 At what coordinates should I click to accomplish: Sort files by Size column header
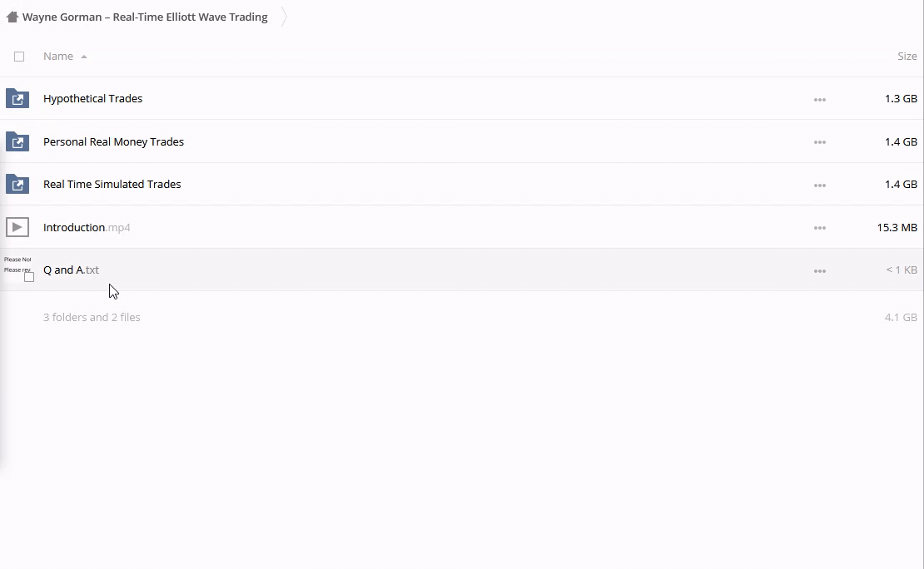[907, 56]
